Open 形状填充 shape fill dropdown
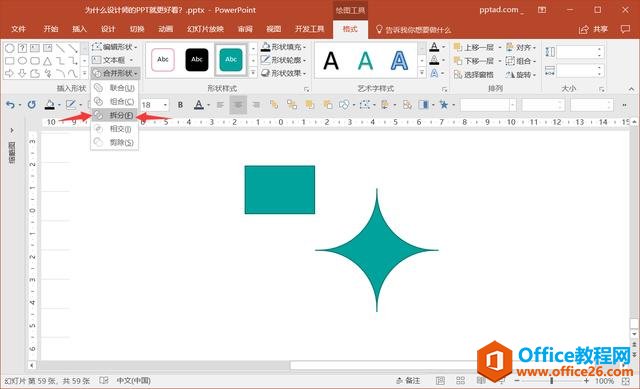 [284, 47]
